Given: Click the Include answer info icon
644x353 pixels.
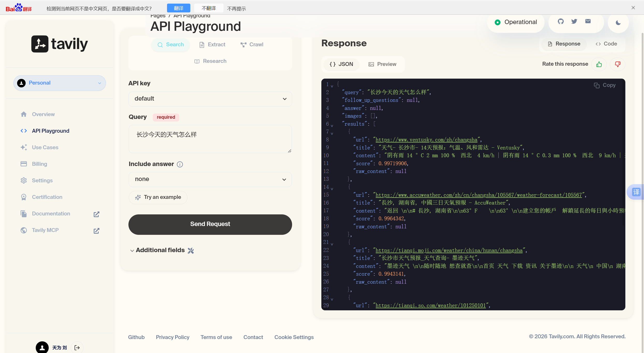Looking at the screenshot, I should 180,164.
